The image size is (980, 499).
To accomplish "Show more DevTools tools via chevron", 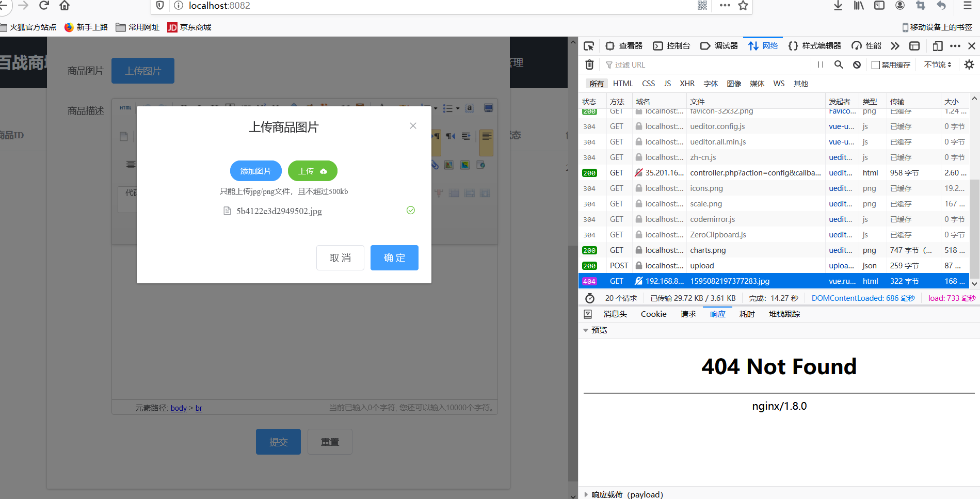I will pyautogui.click(x=895, y=46).
